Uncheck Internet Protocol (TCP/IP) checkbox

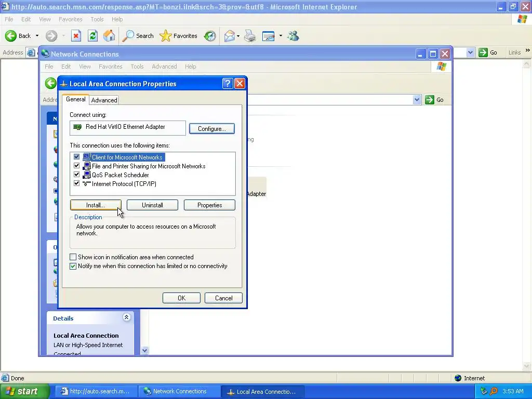point(76,183)
